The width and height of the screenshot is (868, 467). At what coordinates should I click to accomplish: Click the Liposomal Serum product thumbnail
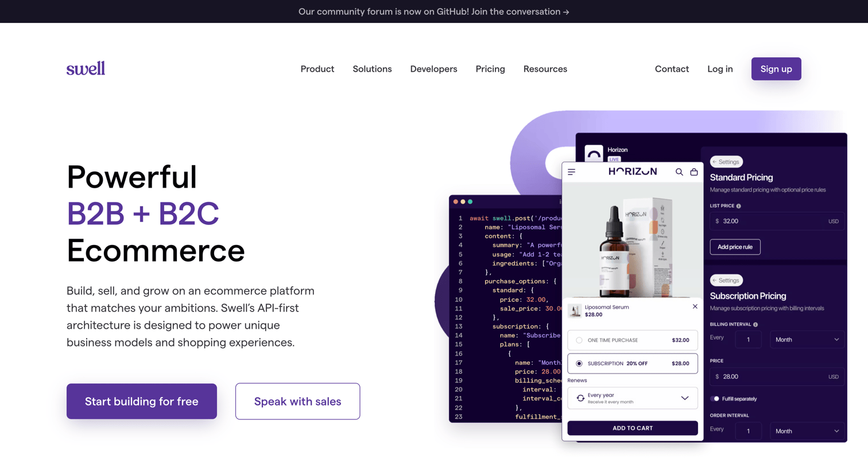pos(575,310)
